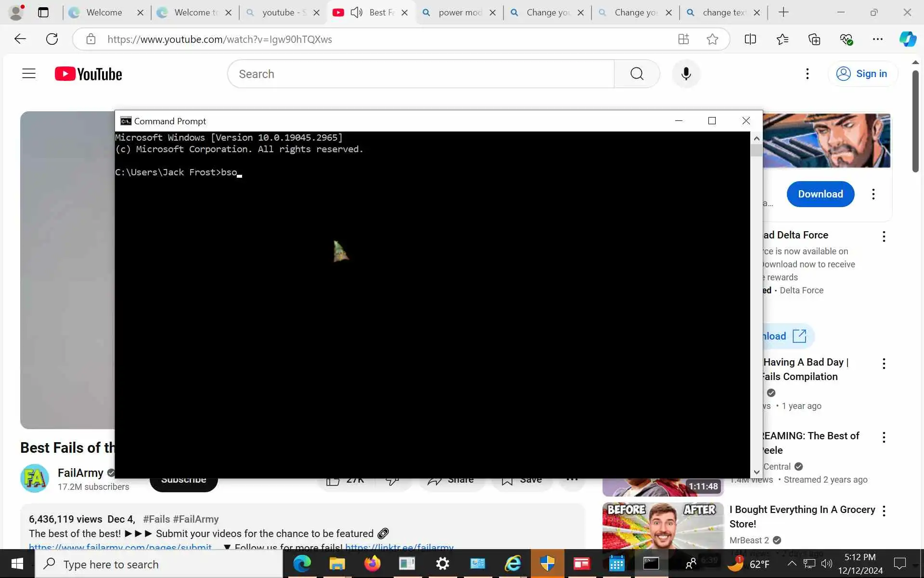The height and width of the screenshot is (578, 924).
Task: Open the Copilot icon in Edge toolbar
Action: (908, 39)
